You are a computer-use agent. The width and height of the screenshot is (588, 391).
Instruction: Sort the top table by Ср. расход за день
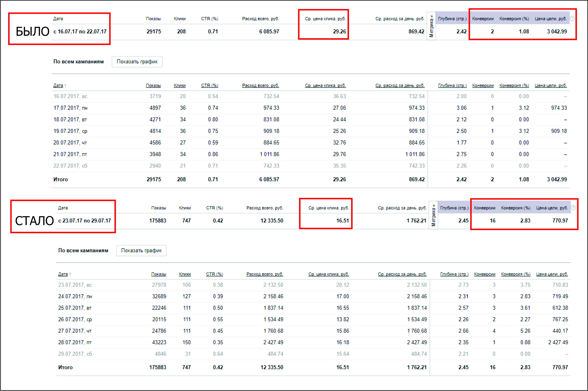(400, 85)
